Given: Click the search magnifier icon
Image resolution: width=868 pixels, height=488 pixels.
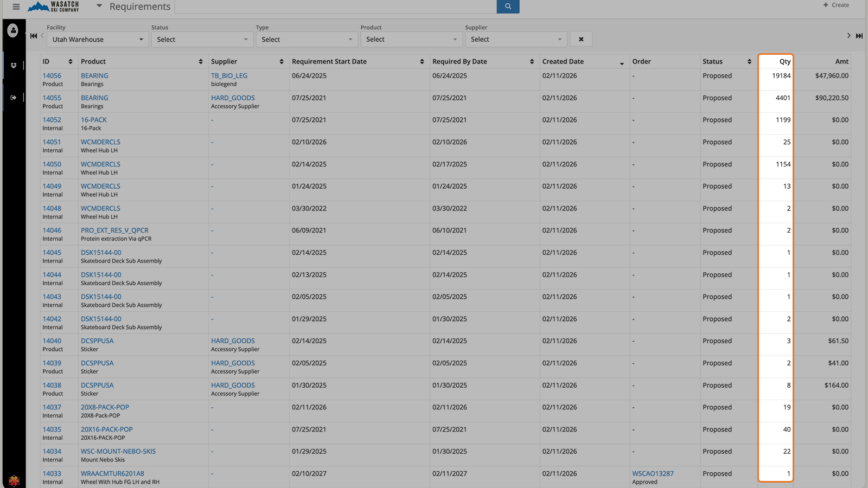Looking at the screenshot, I should [507, 7].
